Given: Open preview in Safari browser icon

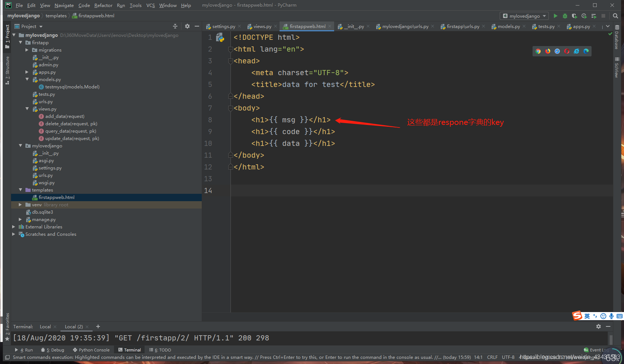Looking at the screenshot, I should coord(557,51).
